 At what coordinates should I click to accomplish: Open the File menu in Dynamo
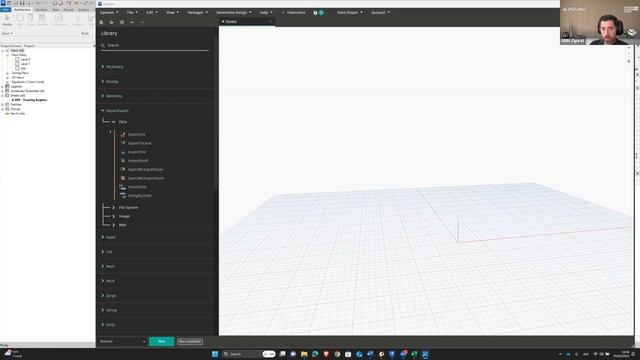pyautogui.click(x=132, y=13)
